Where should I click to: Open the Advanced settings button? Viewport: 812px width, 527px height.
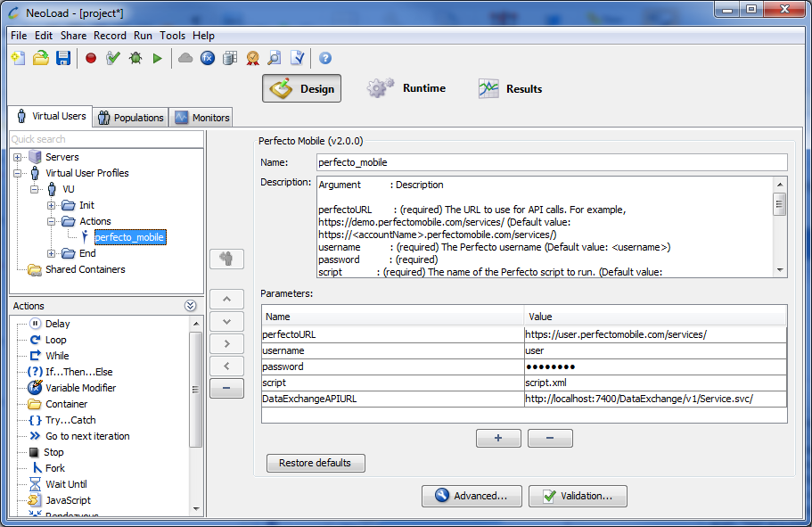tap(471, 496)
